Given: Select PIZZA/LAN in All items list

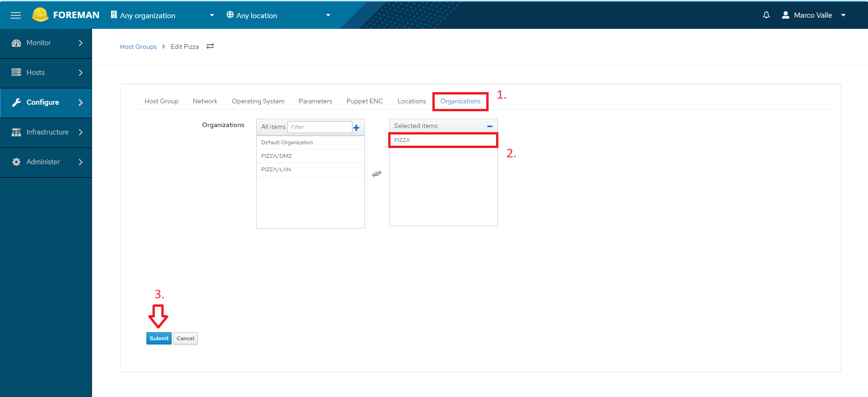Looking at the screenshot, I should (x=311, y=169).
